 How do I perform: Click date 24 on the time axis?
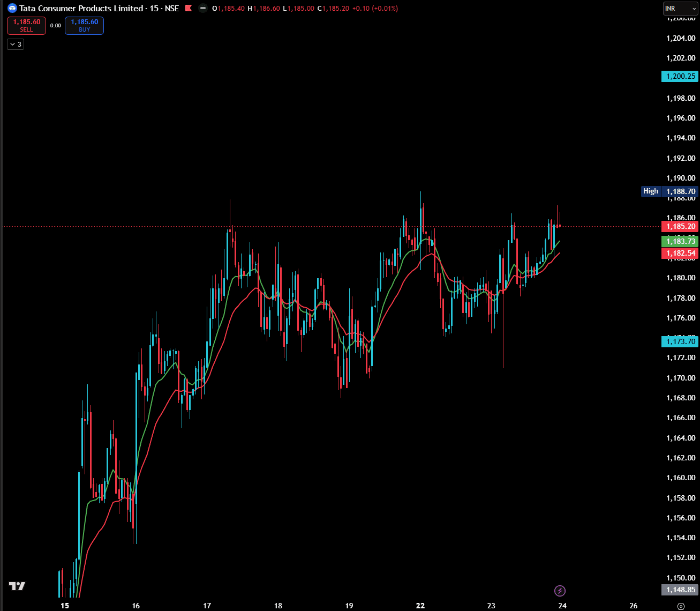[562, 606]
